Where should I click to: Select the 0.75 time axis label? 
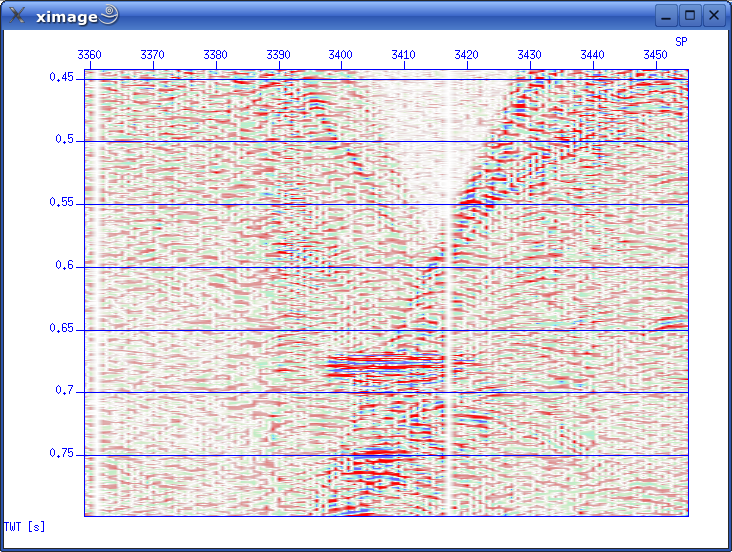[x=63, y=454]
